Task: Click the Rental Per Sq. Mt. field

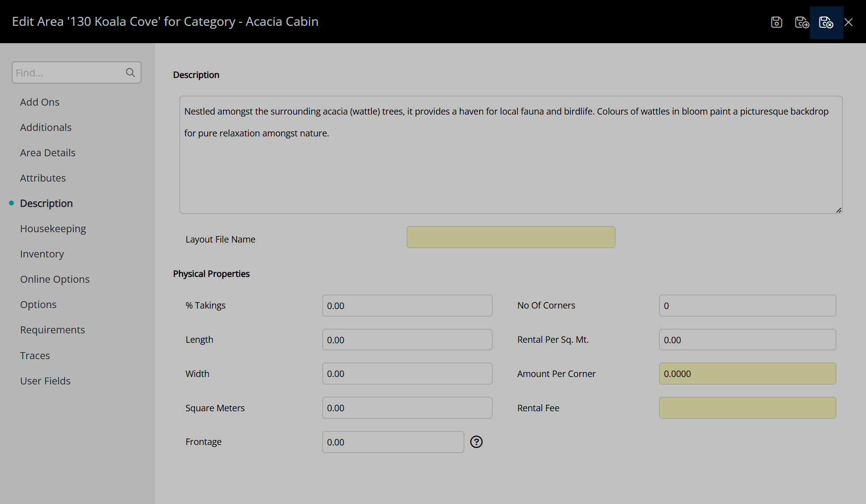Action: (x=747, y=340)
